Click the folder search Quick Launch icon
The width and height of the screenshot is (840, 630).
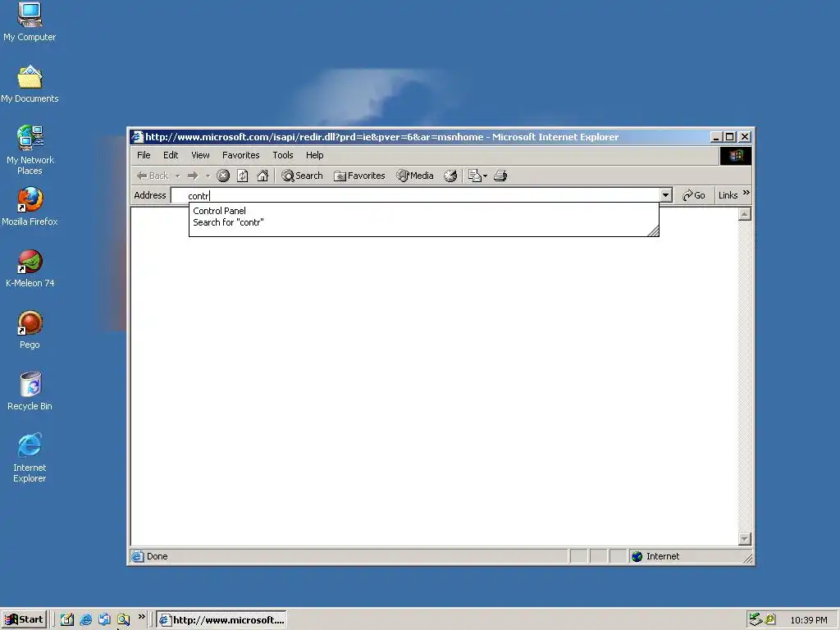(x=123, y=620)
